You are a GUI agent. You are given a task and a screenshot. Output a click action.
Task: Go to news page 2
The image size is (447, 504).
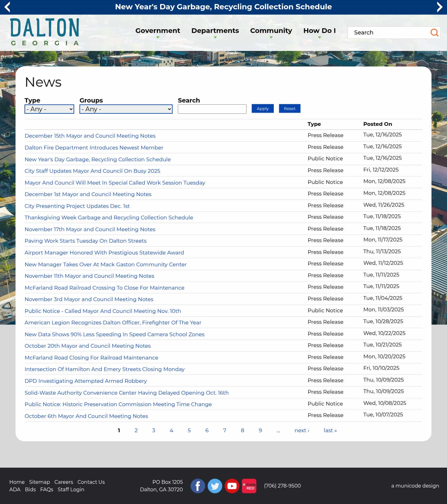136,430
